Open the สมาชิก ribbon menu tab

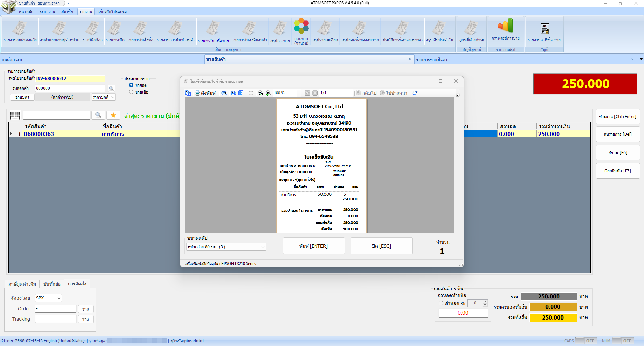(67, 12)
